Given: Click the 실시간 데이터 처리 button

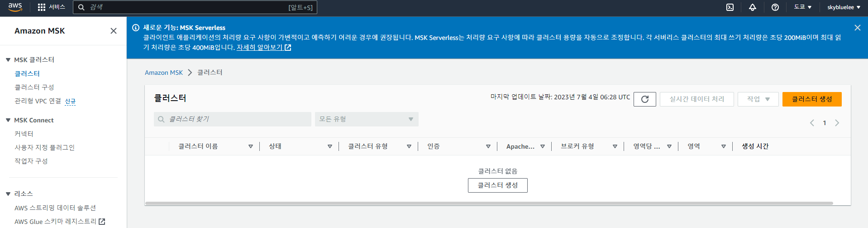Looking at the screenshot, I should 697,99.
